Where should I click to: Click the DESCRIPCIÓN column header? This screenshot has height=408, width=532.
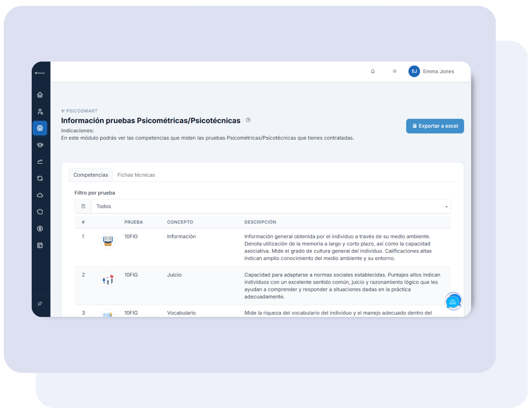pyautogui.click(x=260, y=222)
